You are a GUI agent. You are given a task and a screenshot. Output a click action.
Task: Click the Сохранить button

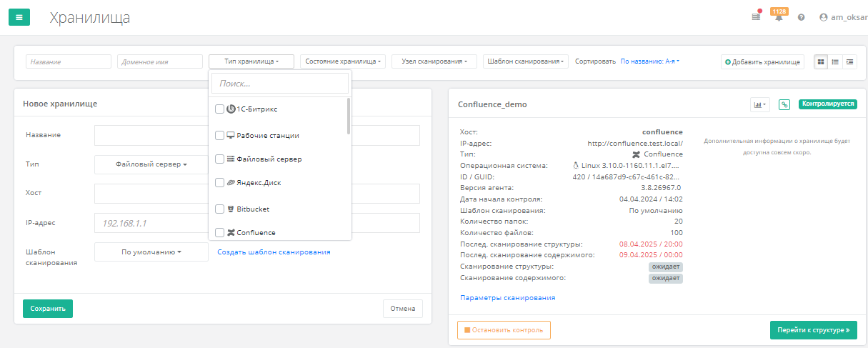(48, 309)
